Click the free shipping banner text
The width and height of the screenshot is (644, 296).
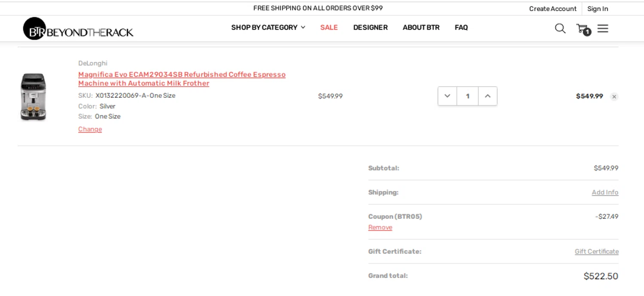pyautogui.click(x=318, y=8)
